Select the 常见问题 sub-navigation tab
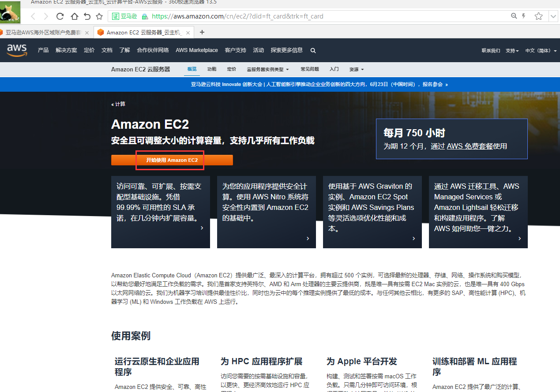This screenshot has width=560, height=392. (x=310, y=69)
